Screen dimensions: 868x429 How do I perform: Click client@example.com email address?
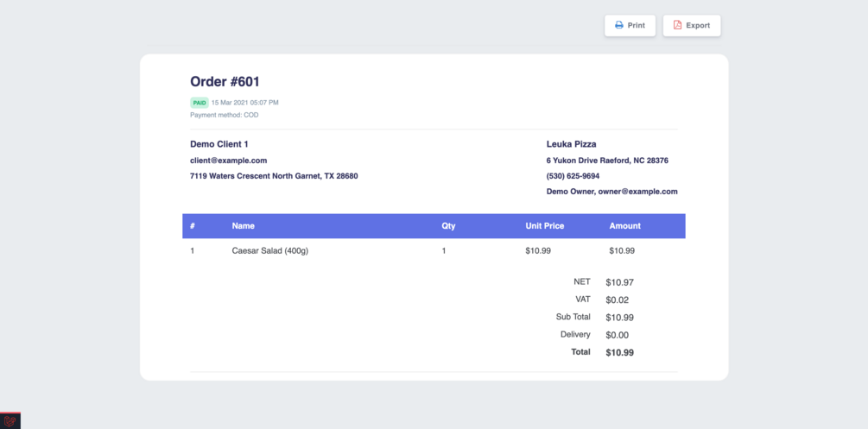pos(229,161)
